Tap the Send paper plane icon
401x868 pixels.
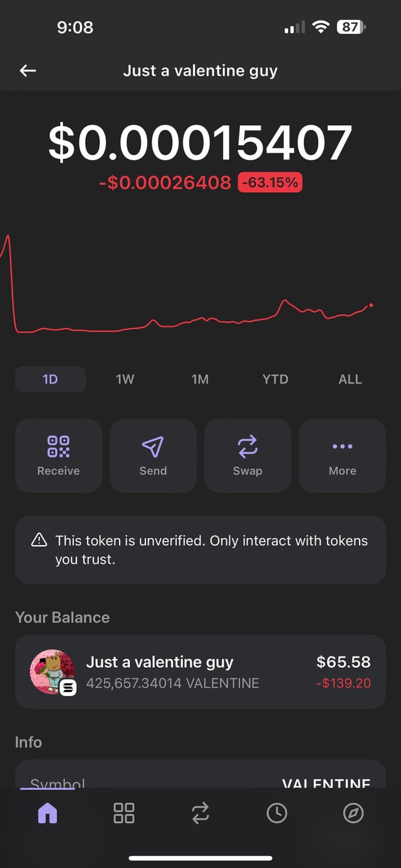[x=153, y=455]
